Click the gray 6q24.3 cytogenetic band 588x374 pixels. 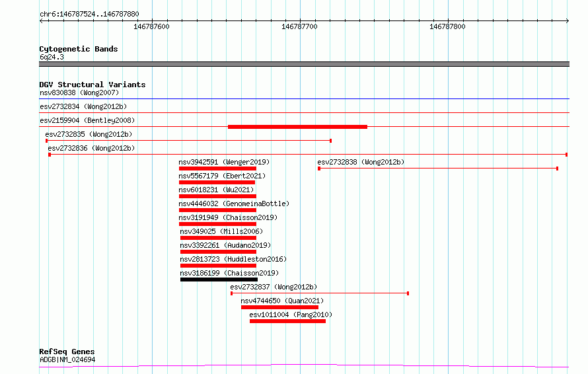click(x=304, y=64)
